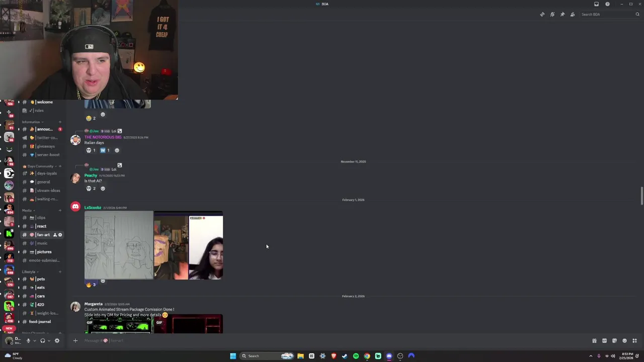
Task: Open User Settings gear
Action: (x=57, y=340)
